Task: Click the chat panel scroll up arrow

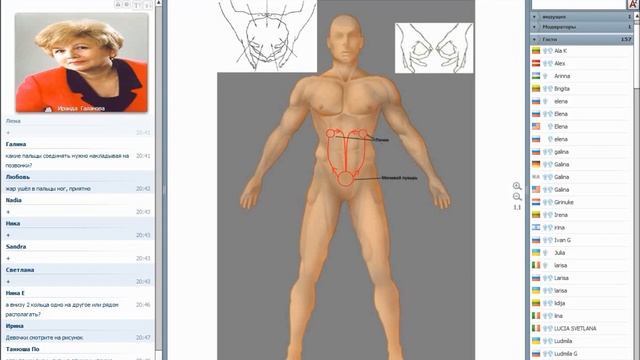Action: 158,3
